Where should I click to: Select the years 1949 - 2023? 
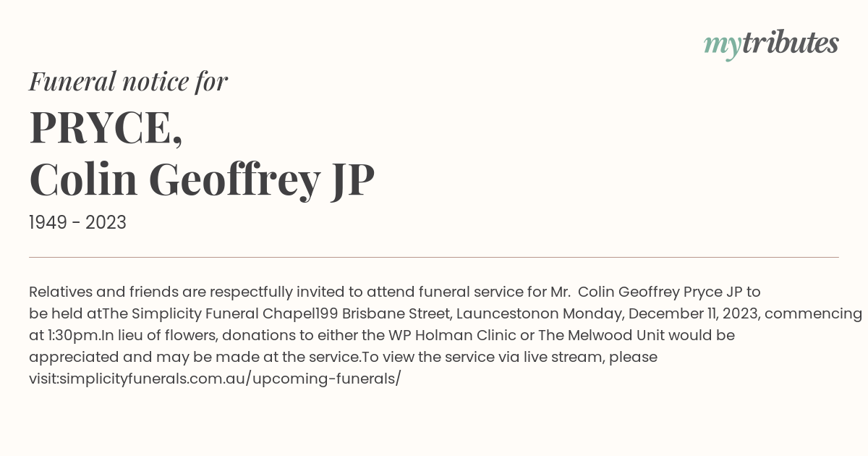click(x=77, y=223)
